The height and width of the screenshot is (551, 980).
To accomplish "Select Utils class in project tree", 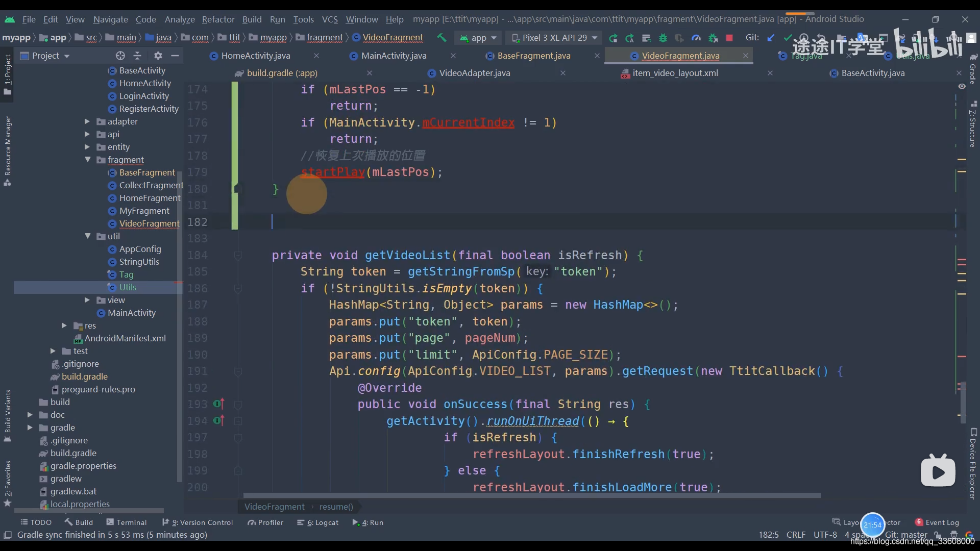I will pyautogui.click(x=128, y=287).
